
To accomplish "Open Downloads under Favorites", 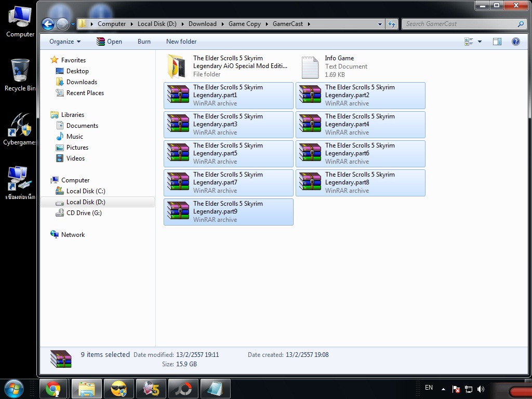I will 82,82.
